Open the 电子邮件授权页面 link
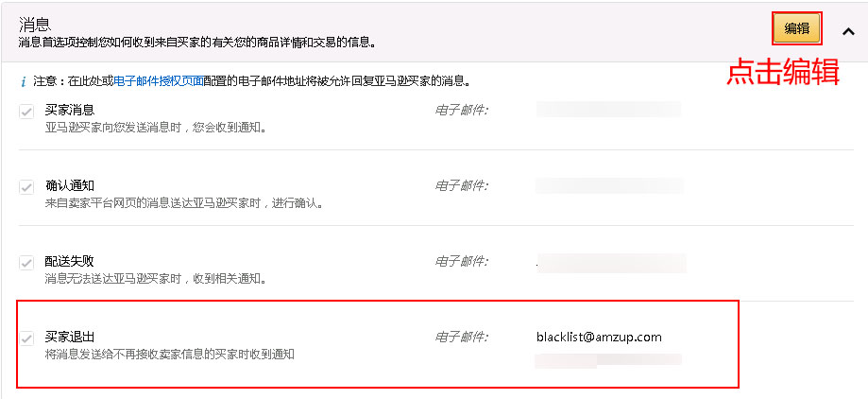This screenshot has width=868, height=399. click(x=159, y=81)
